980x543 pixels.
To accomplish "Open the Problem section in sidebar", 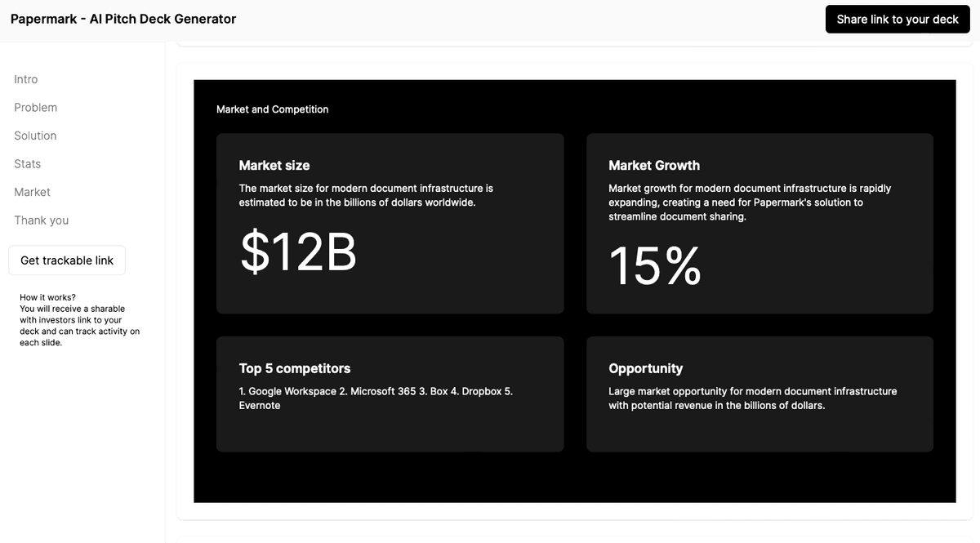I will pos(36,108).
